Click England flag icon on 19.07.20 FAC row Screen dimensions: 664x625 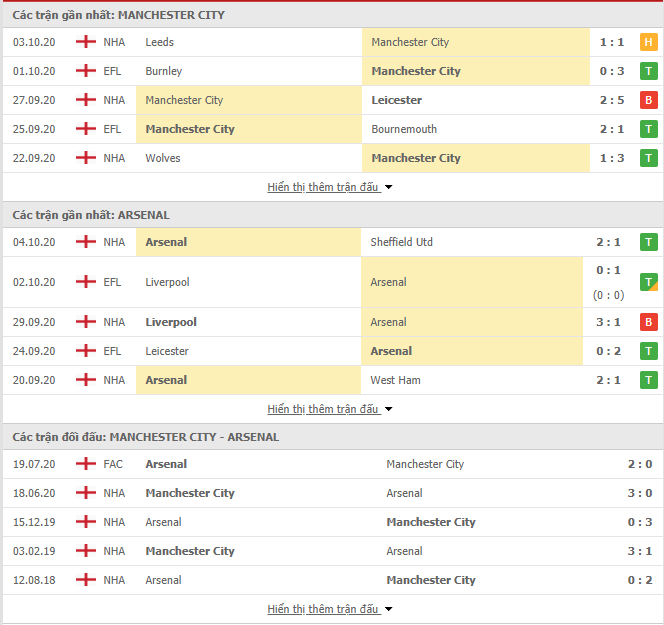(85, 464)
